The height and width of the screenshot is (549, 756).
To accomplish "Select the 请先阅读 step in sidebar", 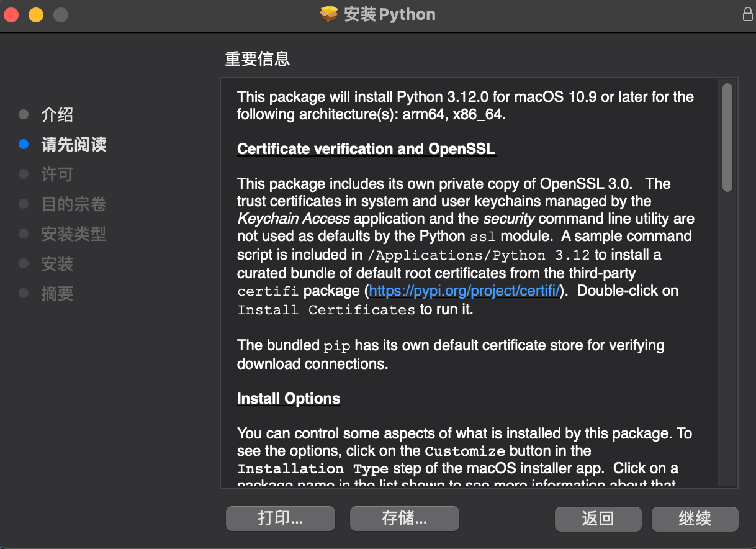I will tap(74, 144).
